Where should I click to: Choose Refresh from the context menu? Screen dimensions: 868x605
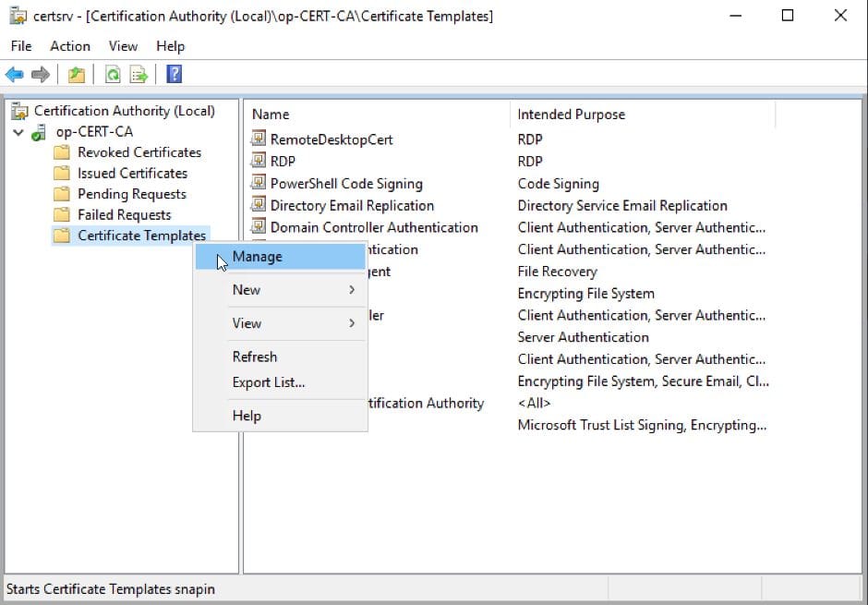pyautogui.click(x=281, y=357)
